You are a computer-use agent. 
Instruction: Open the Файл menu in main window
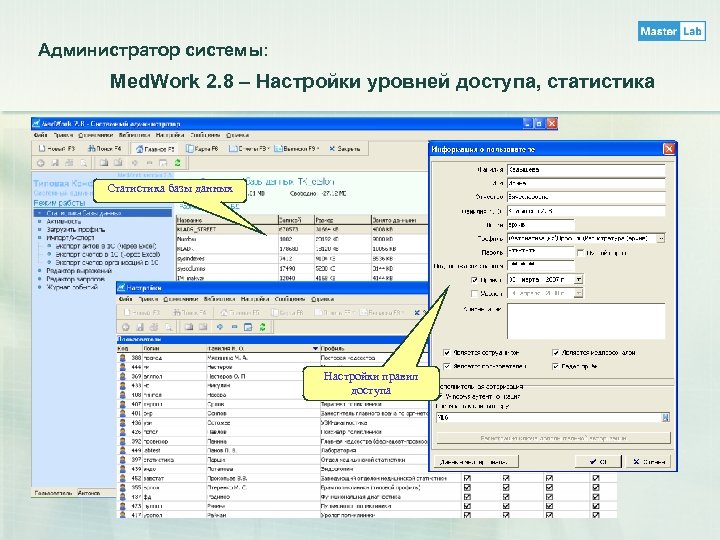coord(40,135)
